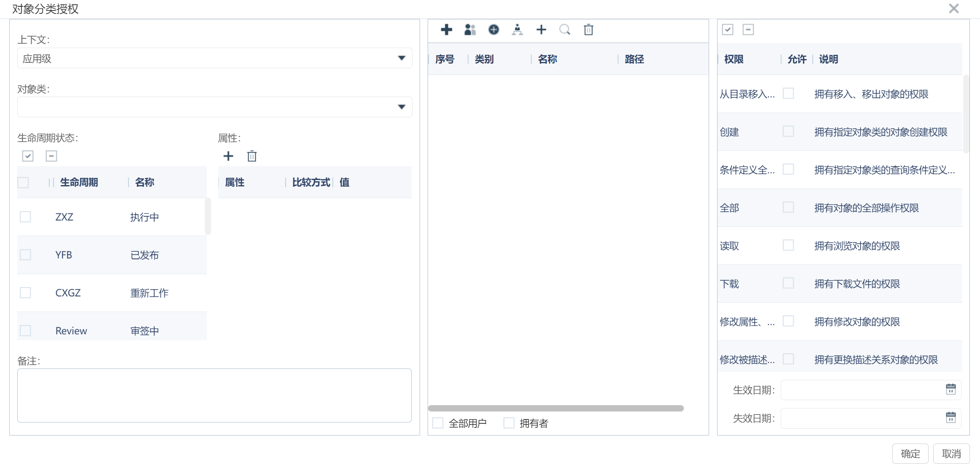Click the deselect-all lifecycle states icon

coord(51,156)
